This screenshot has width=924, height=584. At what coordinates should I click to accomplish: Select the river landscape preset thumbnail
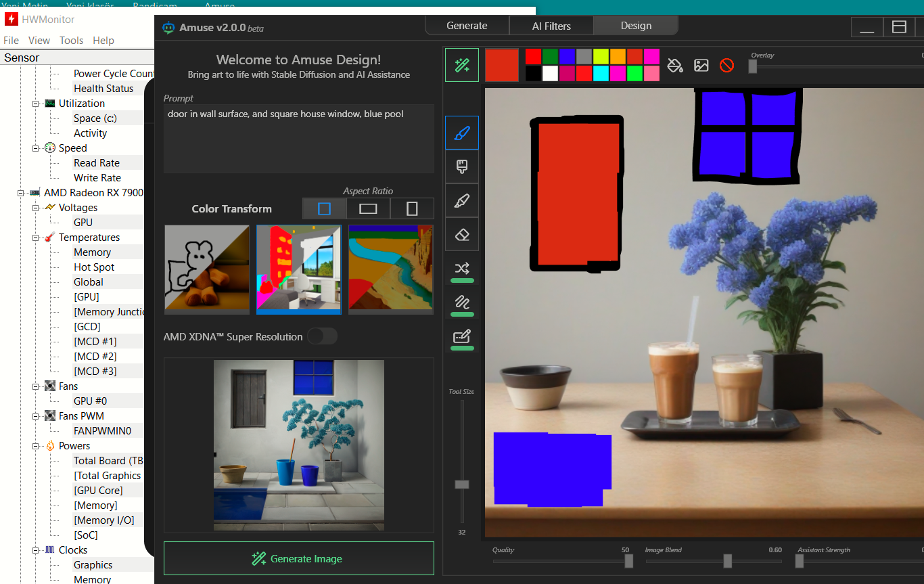(391, 270)
